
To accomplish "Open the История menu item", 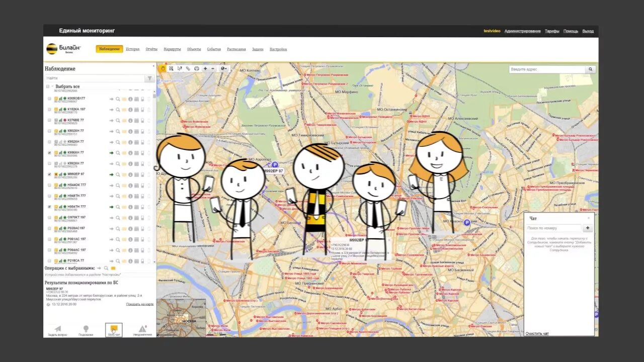I will point(133,49).
